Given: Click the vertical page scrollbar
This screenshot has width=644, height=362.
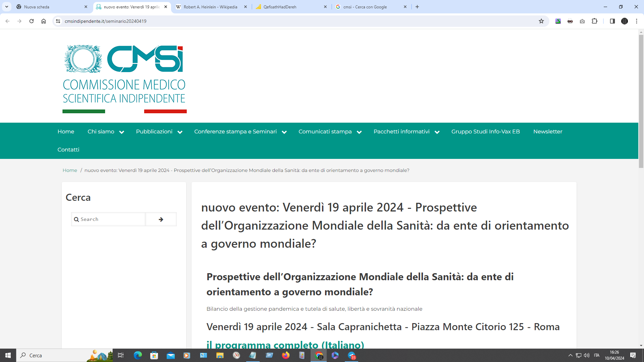Looking at the screenshot, I should (x=641, y=101).
